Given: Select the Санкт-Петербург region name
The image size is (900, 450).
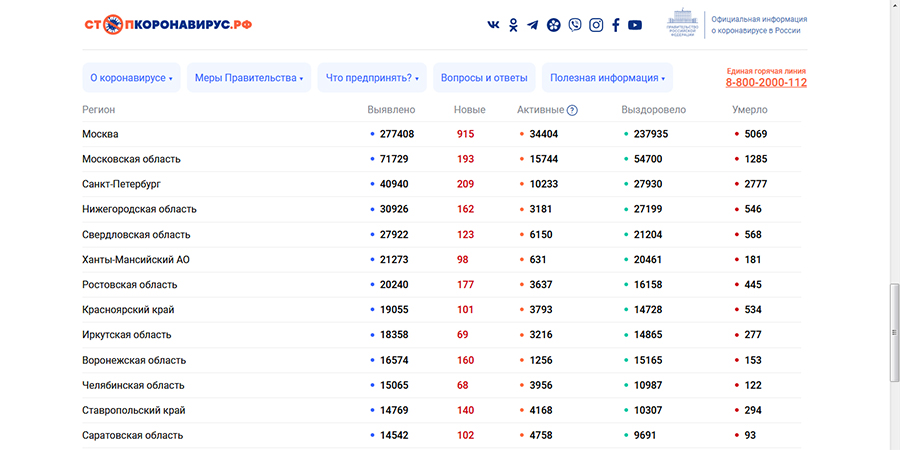Looking at the screenshot, I should pos(121,184).
